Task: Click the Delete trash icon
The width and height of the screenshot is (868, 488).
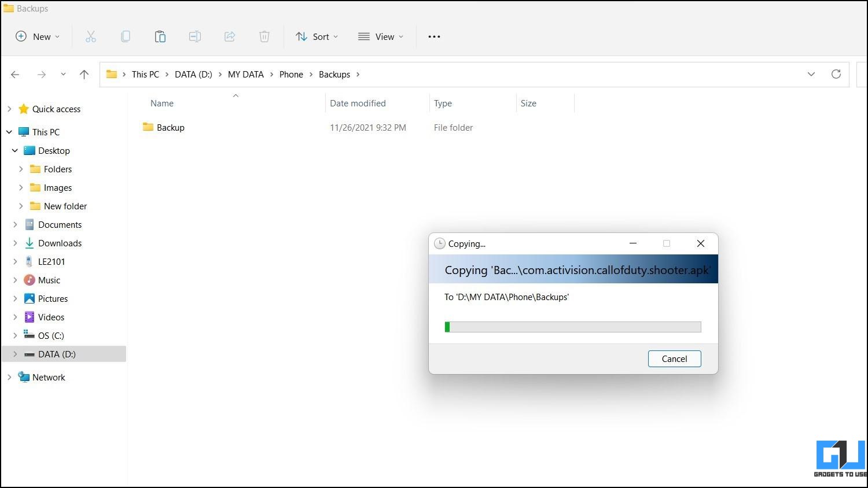Action: 264,36
